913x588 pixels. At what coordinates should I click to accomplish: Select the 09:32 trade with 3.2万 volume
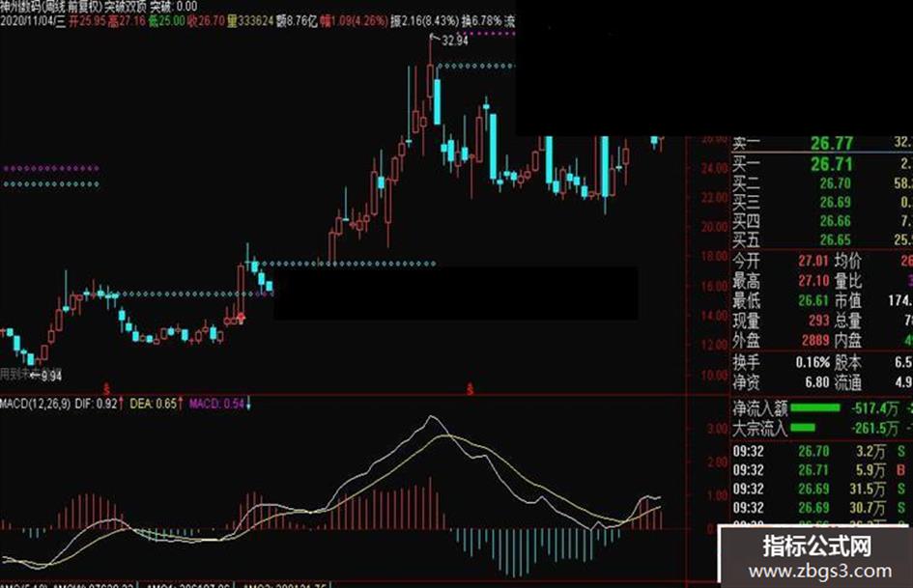(821, 451)
